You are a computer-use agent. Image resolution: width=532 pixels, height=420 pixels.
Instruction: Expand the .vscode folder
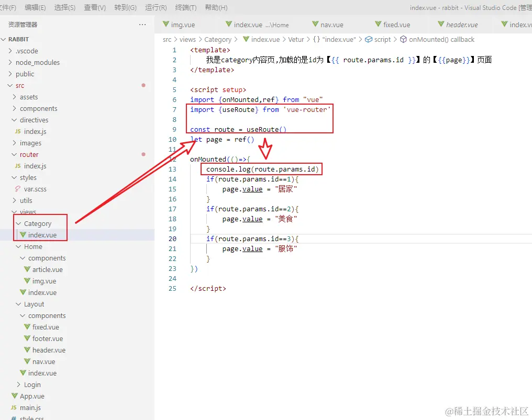click(10, 51)
